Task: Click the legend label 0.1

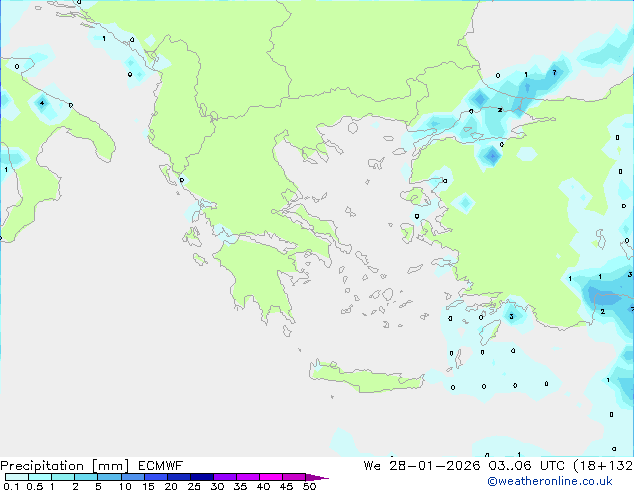Action: 10,486
